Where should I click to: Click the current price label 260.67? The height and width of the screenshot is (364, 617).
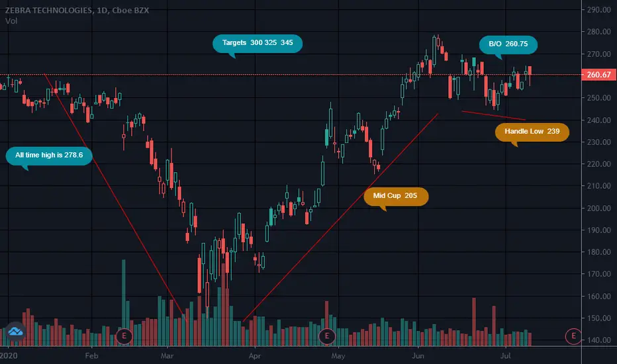click(598, 75)
